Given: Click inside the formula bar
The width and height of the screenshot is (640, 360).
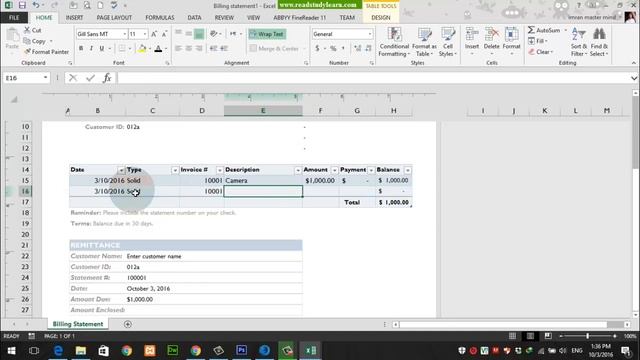Looking at the screenshot, I should (x=373, y=78).
